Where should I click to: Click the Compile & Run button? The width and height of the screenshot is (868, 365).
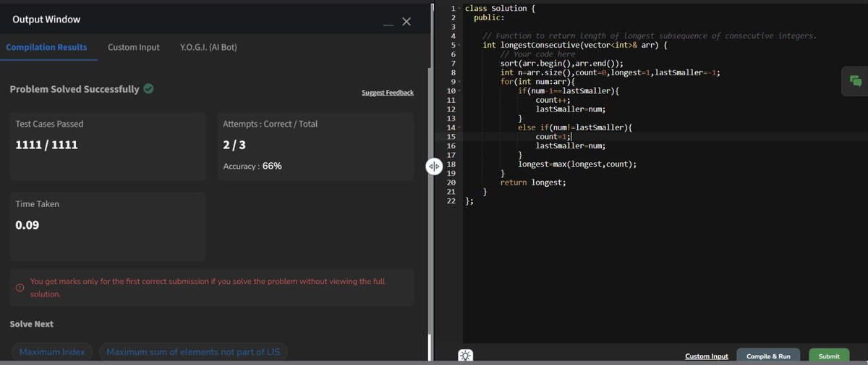click(768, 356)
